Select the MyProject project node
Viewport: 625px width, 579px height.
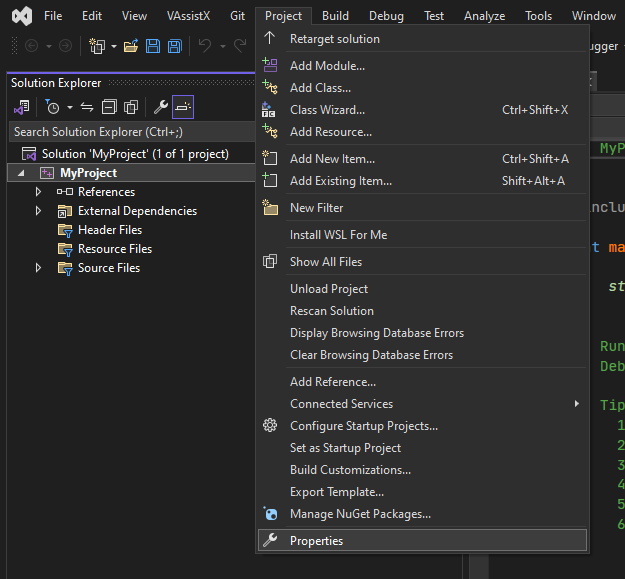coord(88,173)
